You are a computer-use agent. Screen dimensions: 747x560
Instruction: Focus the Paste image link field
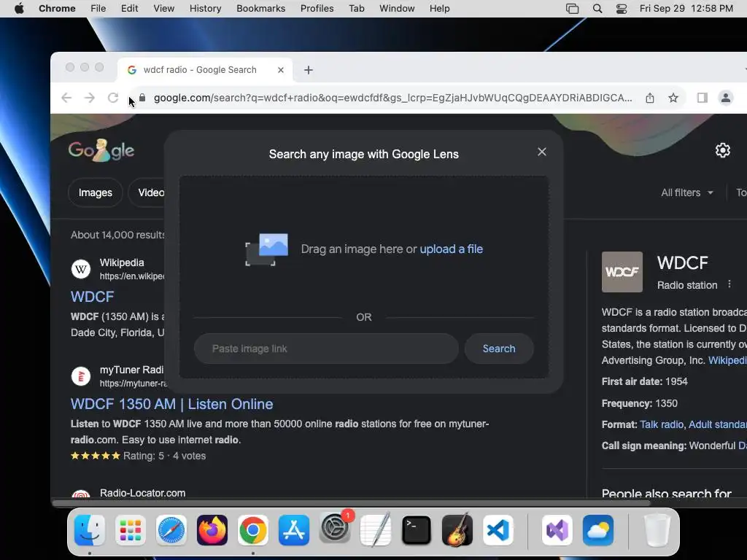tap(326, 349)
